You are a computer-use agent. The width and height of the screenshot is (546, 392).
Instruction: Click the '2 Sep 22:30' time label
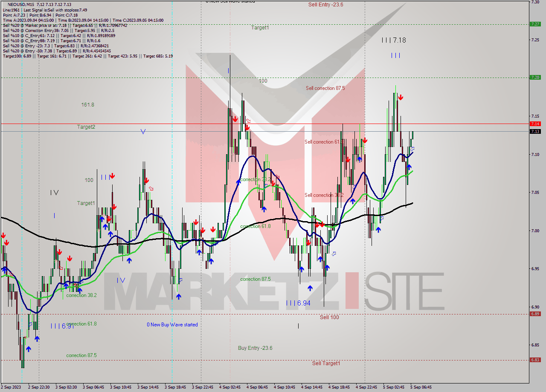pyautogui.click(x=39, y=387)
